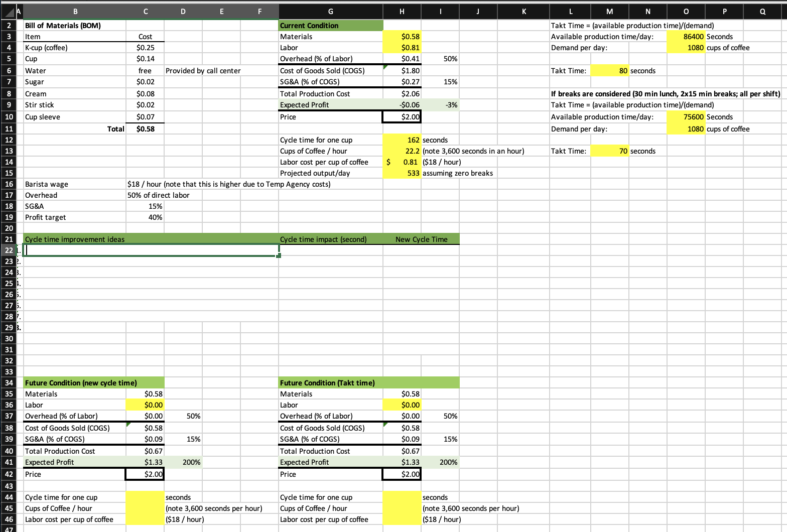
Task: Select the 'Bill of Materials (BOM)' cell
Action: 75,26
